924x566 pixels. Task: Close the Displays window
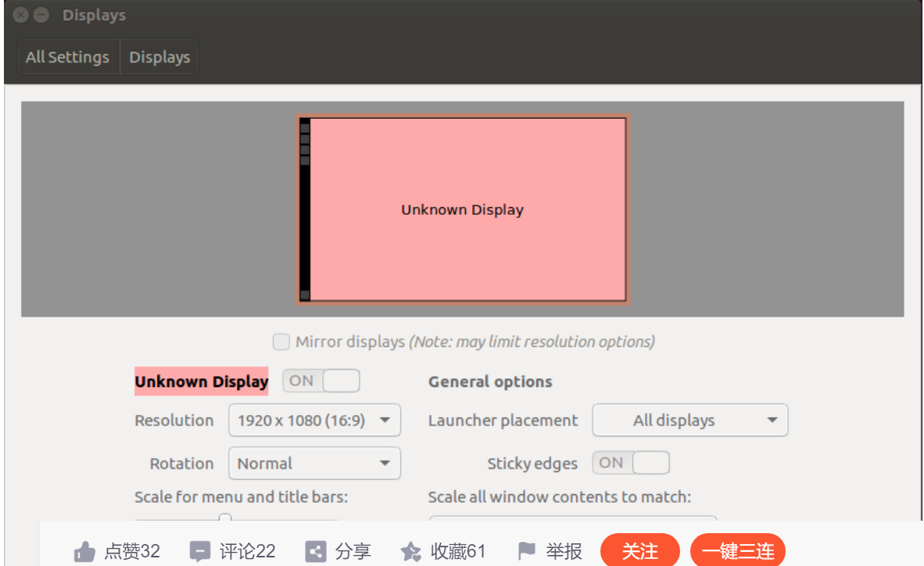20,15
